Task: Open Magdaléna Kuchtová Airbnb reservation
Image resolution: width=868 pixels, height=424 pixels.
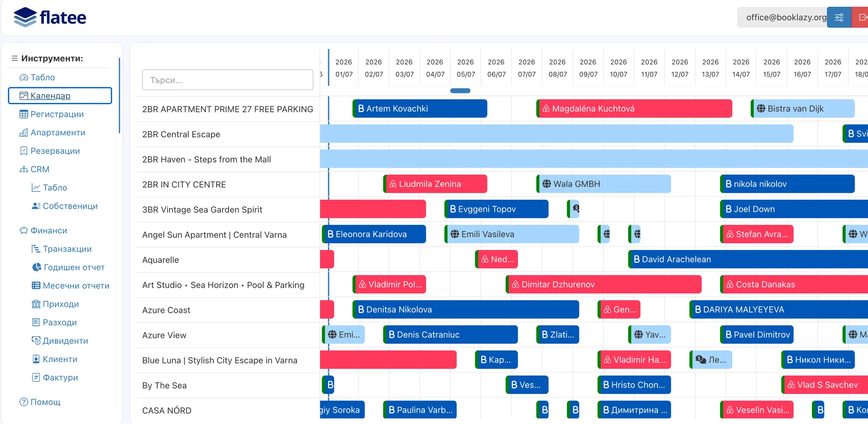Action: tap(634, 108)
